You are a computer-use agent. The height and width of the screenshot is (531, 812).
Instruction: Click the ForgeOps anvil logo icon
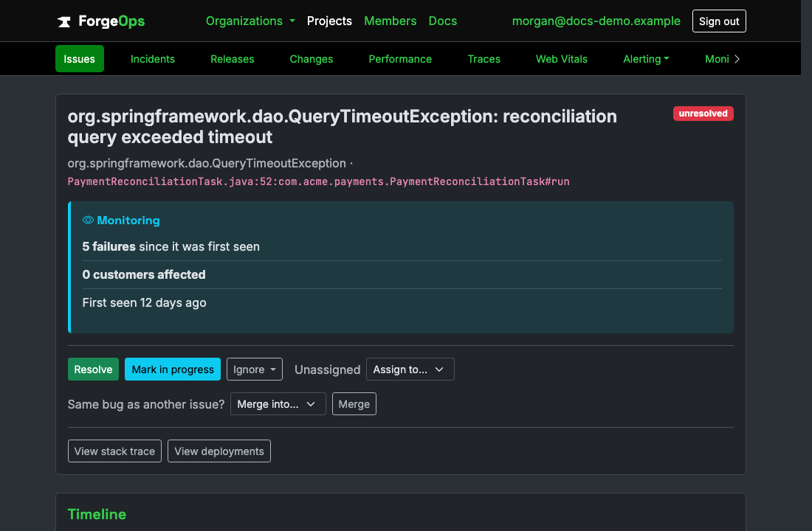click(63, 21)
